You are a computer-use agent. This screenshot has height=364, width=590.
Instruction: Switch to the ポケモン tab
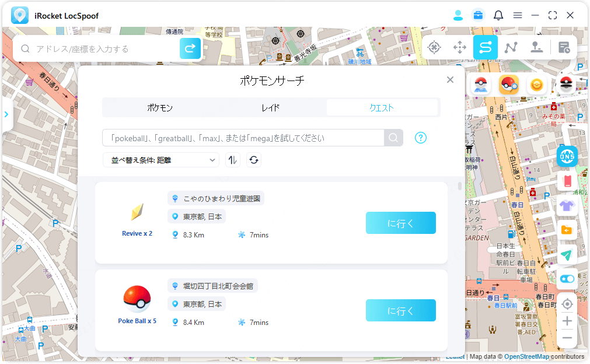tap(159, 108)
